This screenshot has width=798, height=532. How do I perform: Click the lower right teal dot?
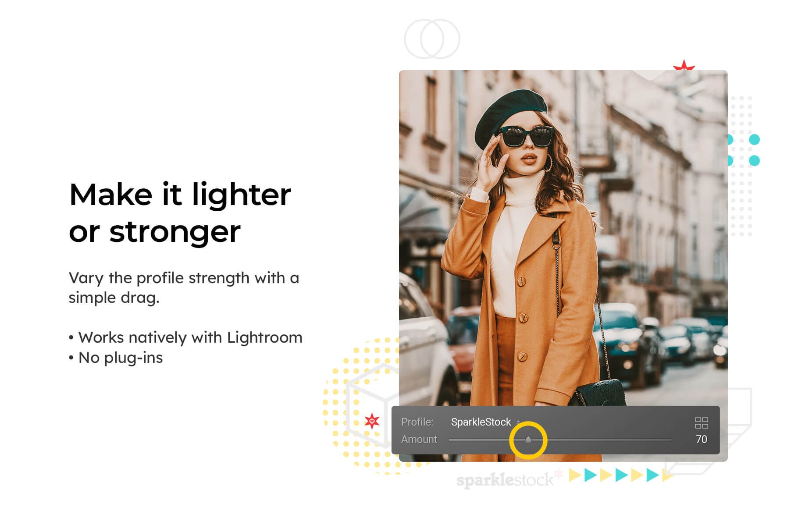click(x=754, y=160)
